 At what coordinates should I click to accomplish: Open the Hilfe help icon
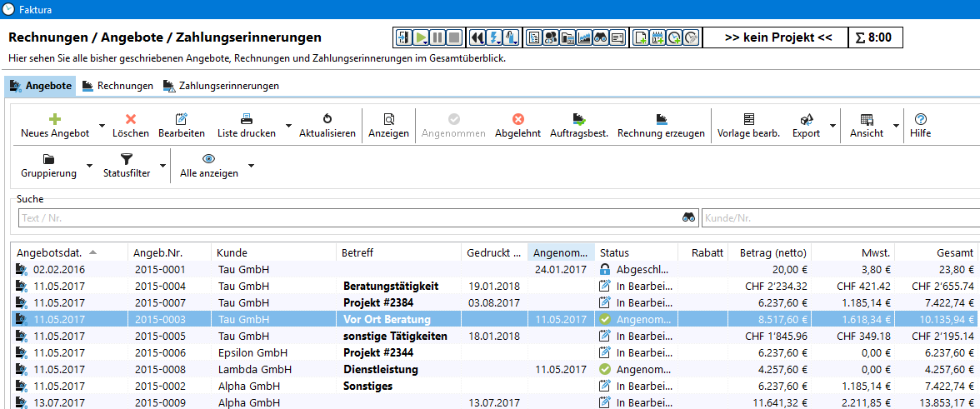click(x=920, y=120)
